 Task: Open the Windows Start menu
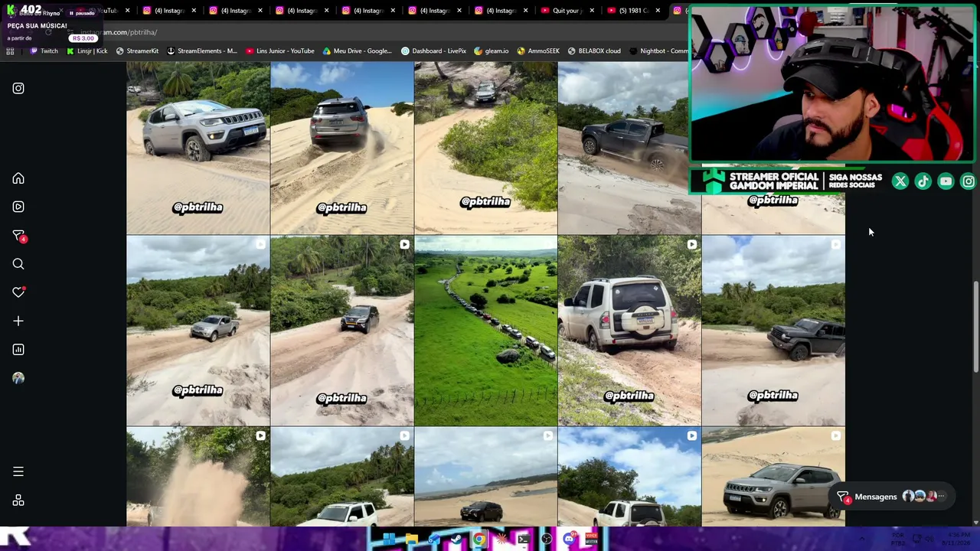389,540
